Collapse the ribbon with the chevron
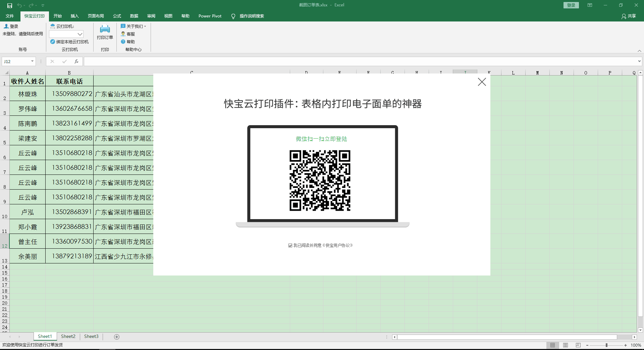The height and width of the screenshot is (350, 644). 639,51
